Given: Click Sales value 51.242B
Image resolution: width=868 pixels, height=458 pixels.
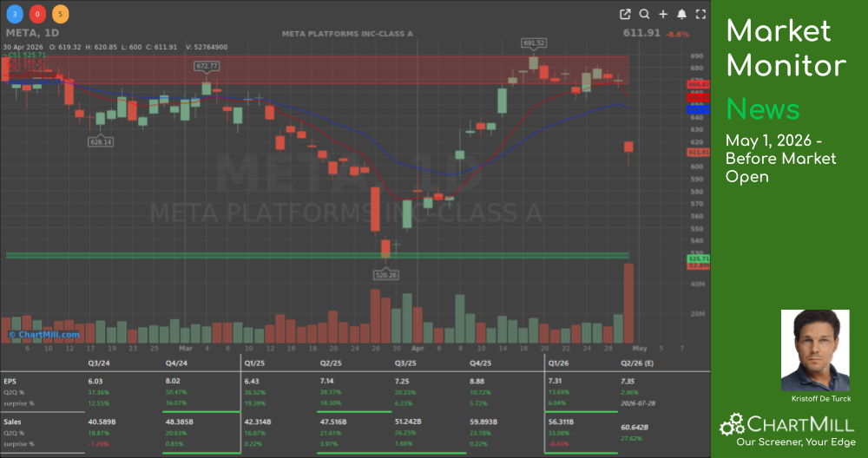Looking at the screenshot, I should pyautogui.click(x=408, y=422).
